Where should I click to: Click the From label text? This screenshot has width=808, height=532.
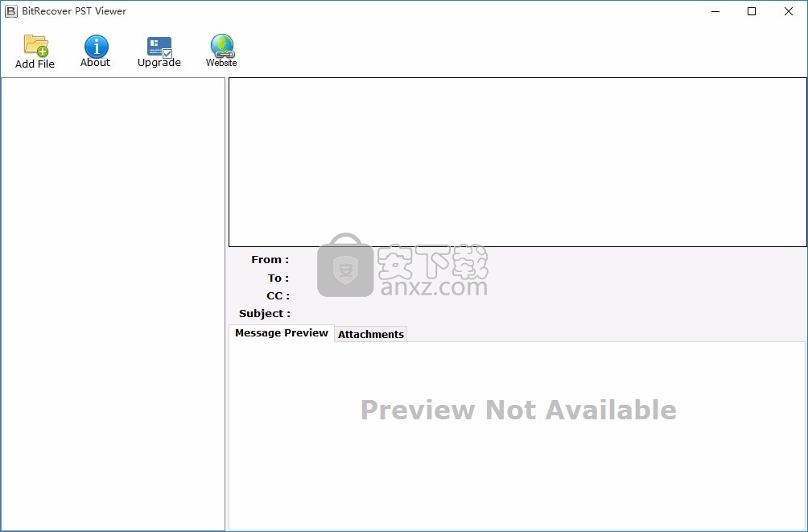tap(270, 260)
